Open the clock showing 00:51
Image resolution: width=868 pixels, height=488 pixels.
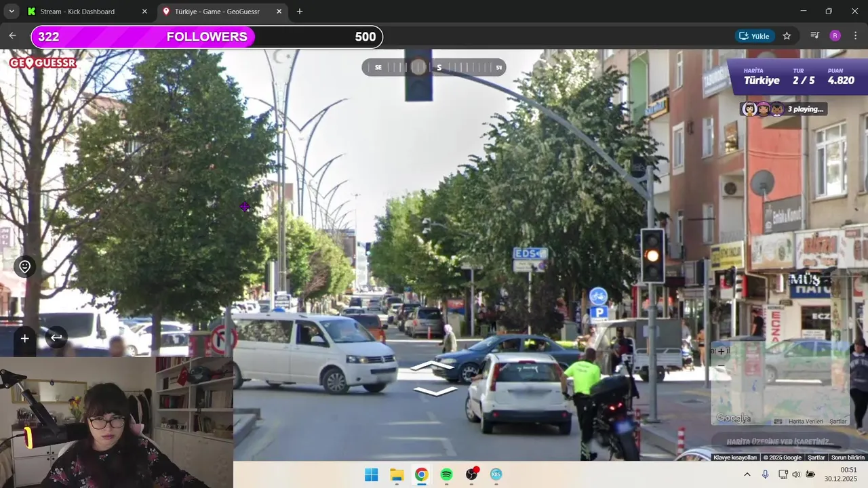840,474
